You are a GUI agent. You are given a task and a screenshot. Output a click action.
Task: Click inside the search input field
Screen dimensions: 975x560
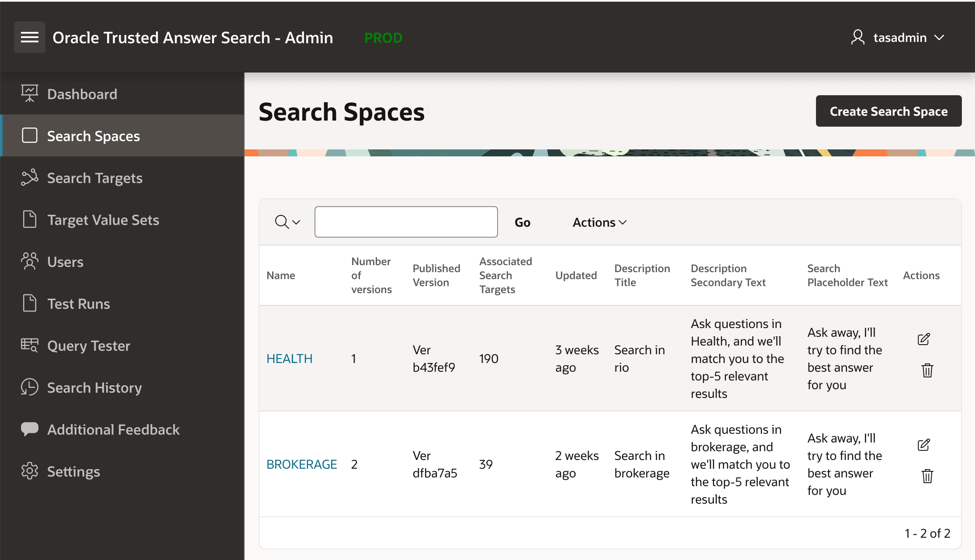coord(406,222)
